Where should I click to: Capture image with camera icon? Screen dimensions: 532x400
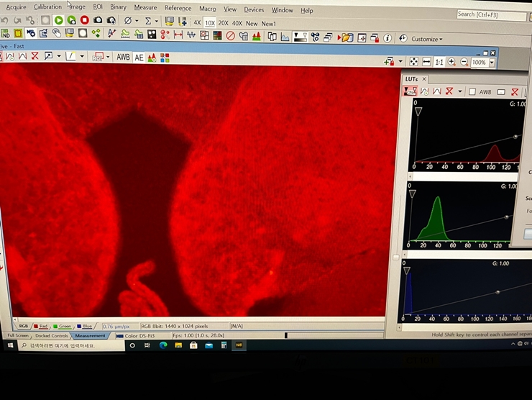coord(98,21)
